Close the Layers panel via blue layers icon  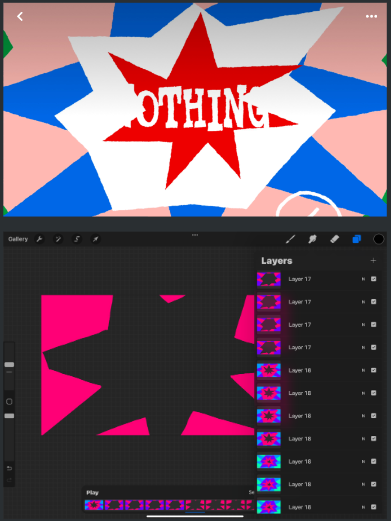[356, 239]
